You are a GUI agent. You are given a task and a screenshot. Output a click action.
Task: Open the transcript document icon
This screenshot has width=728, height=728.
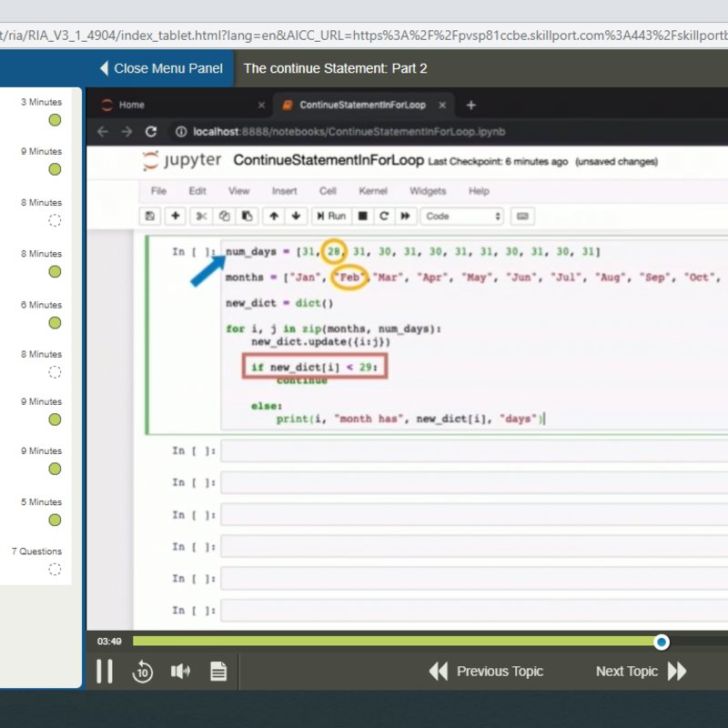[218, 671]
